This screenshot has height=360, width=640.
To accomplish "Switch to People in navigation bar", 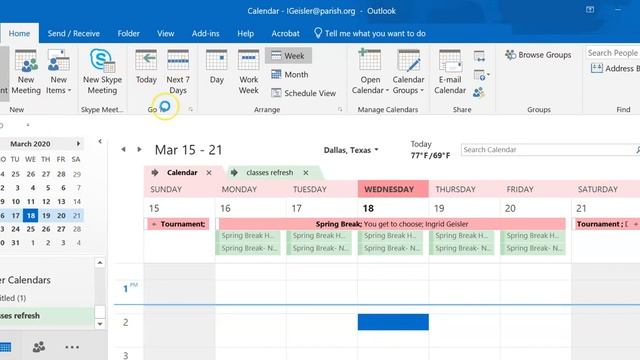I will [x=39, y=347].
